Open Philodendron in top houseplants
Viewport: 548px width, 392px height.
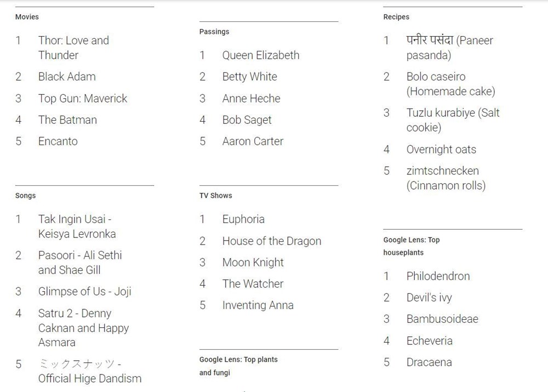coord(438,276)
